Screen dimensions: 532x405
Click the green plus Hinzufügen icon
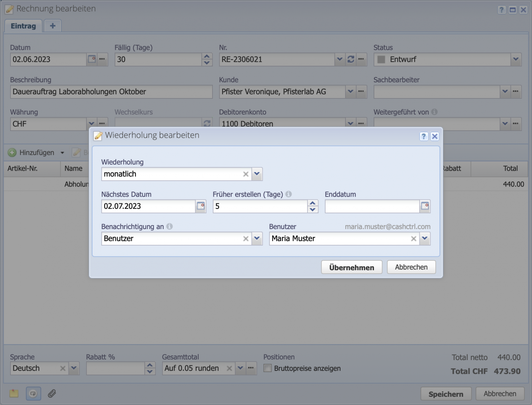point(12,152)
